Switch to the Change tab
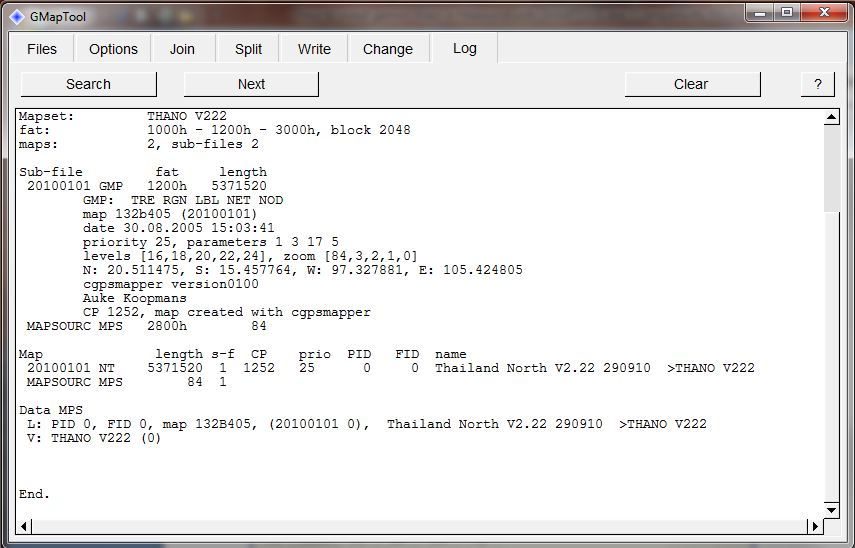Viewport: 855px width, 548px height. coord(388,49)
